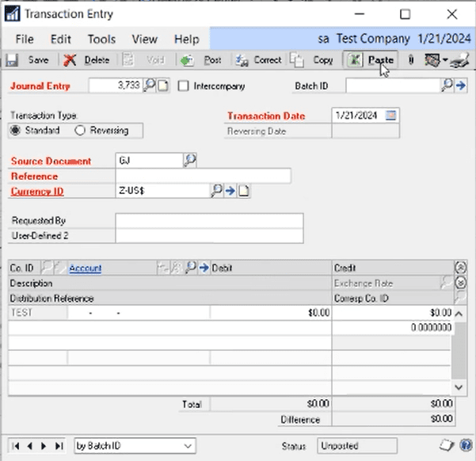Click the 1/21/2024 user date in header
476x461 pixels.
click(444, 39)
